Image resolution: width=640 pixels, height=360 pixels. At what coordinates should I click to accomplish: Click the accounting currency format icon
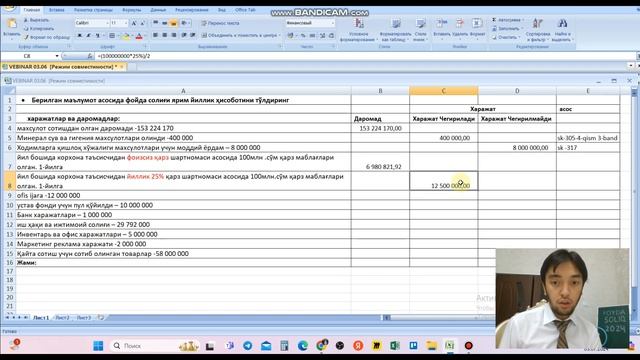click(x=291, y=36)
